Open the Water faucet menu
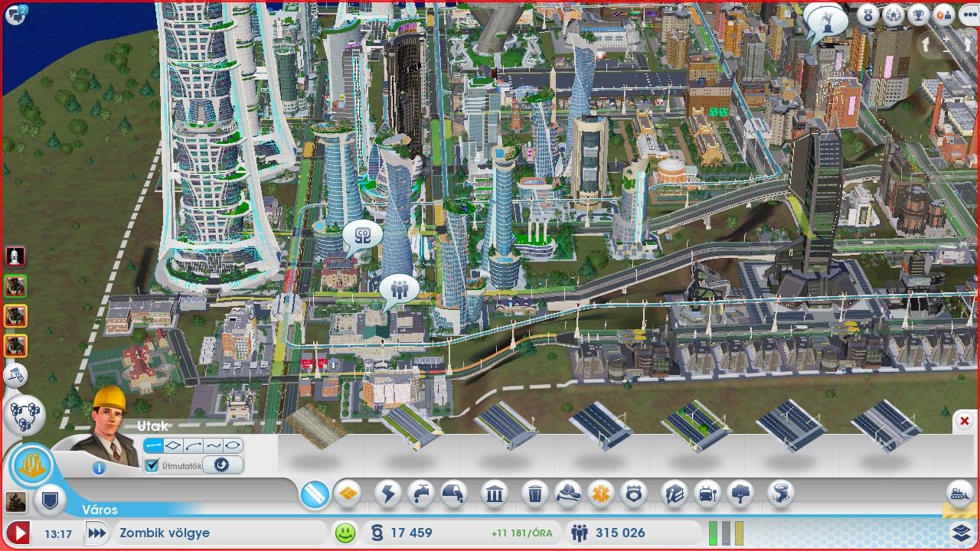This screenshot has width=980, height=551. pos(421,494)
